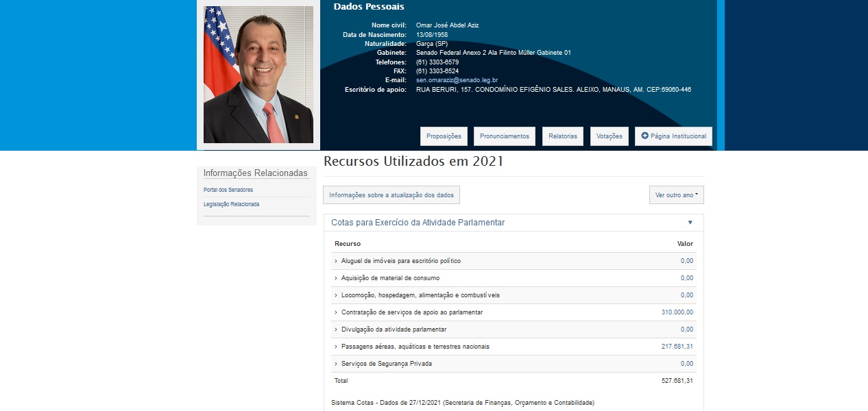This screenshot has height=411, width=868.
Task: Click the senator's portrait photo
Action: [258, 75]
